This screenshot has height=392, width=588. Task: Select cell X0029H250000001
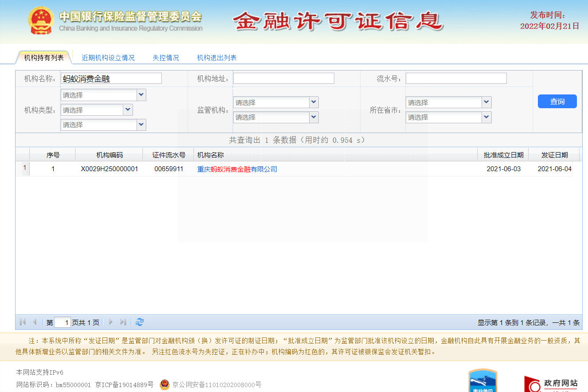tap(110, 169)
